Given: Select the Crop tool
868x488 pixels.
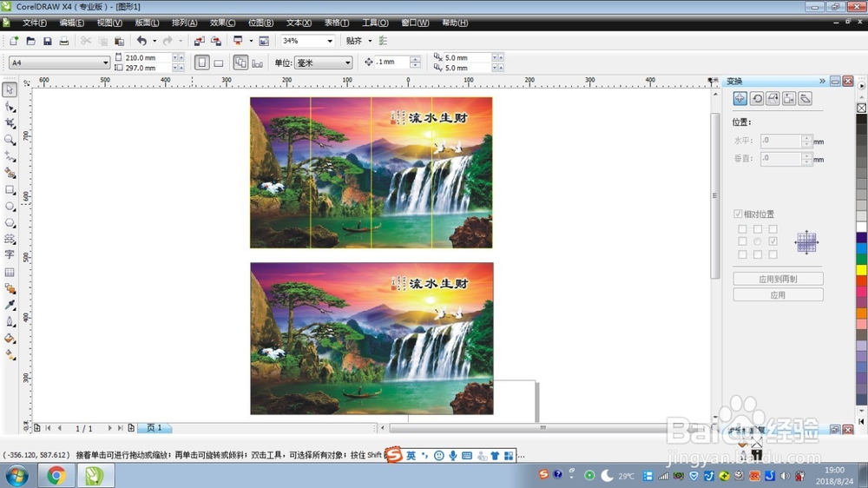Looking at the screenshot, I should (x=10, y=123).
